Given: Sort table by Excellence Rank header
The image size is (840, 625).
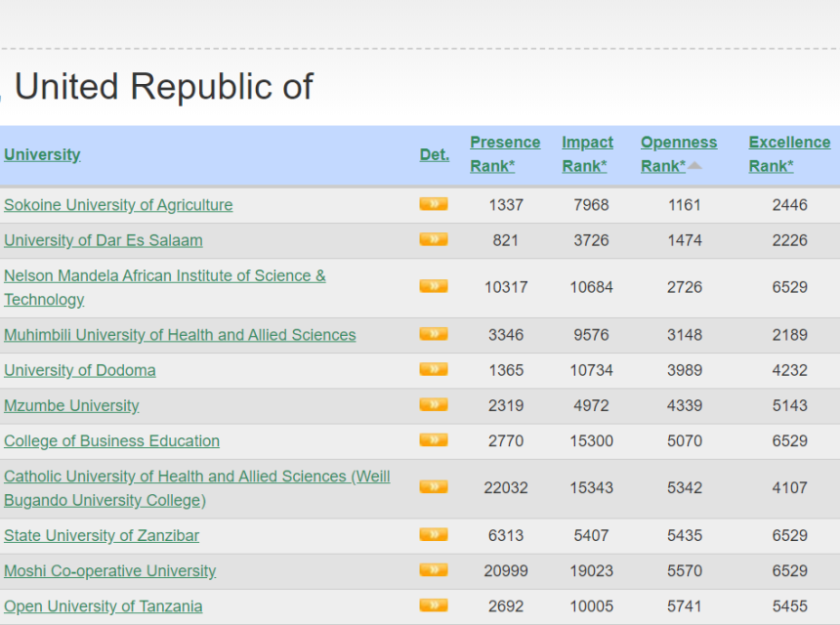Looking at the screenshot, I should (789, 153).
